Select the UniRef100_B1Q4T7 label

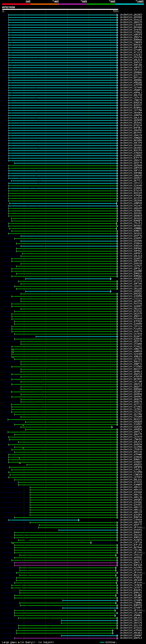[131, 337]
